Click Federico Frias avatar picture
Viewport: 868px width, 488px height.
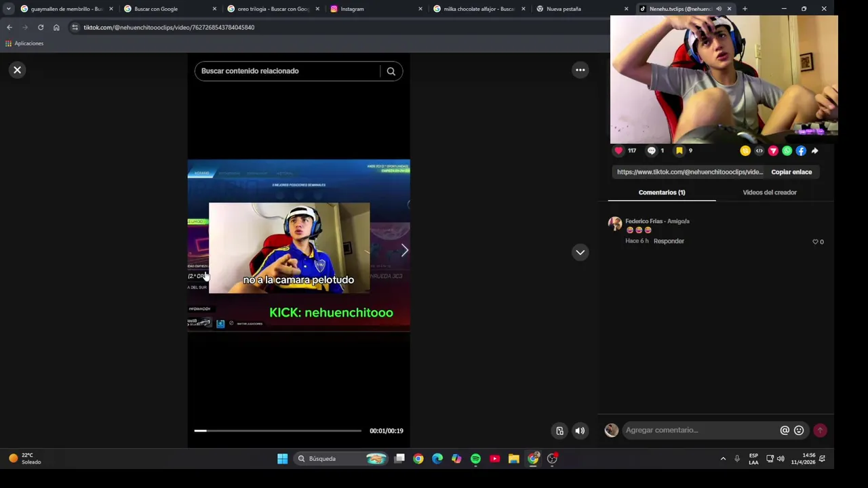click(615, 224)
